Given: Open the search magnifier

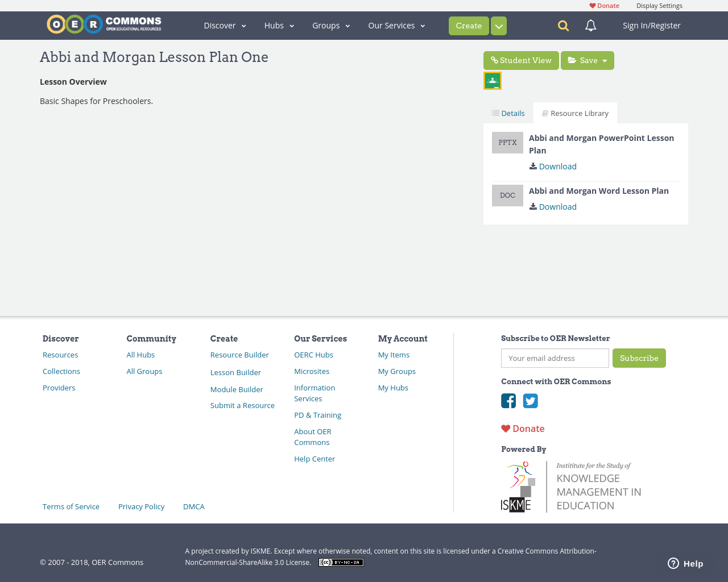Looking at the screenshot, I should click(x=561, y=26).
